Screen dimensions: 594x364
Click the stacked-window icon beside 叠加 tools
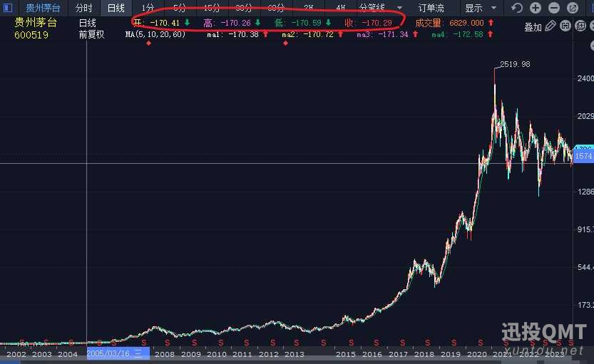point(580,26)
